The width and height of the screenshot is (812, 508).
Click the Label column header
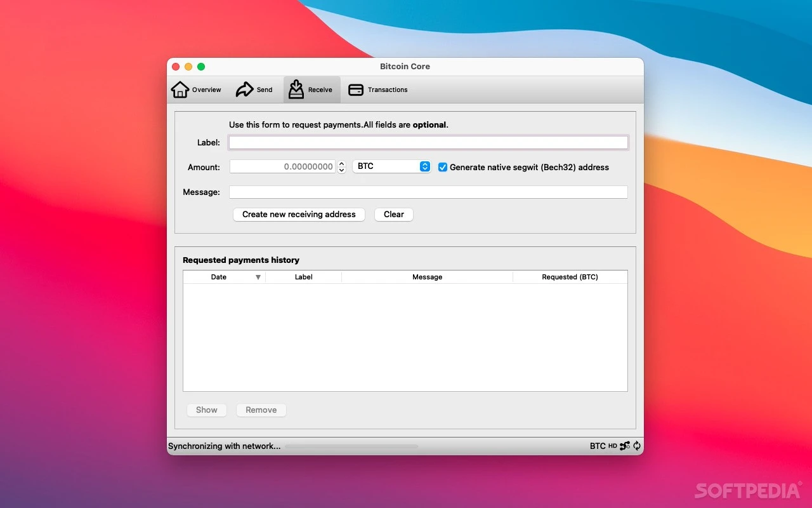click(x=304, y=277)
